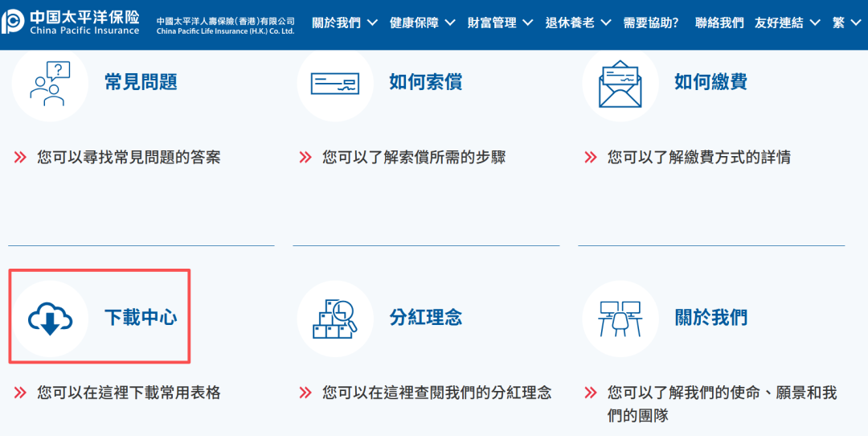Click the China Pacific Insurance logo
This screenshot has width=868, height=436.
point(72,23)
